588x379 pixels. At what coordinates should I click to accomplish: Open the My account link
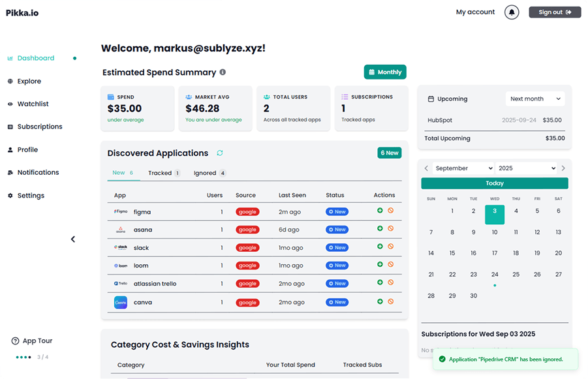(x=475, y=12)
